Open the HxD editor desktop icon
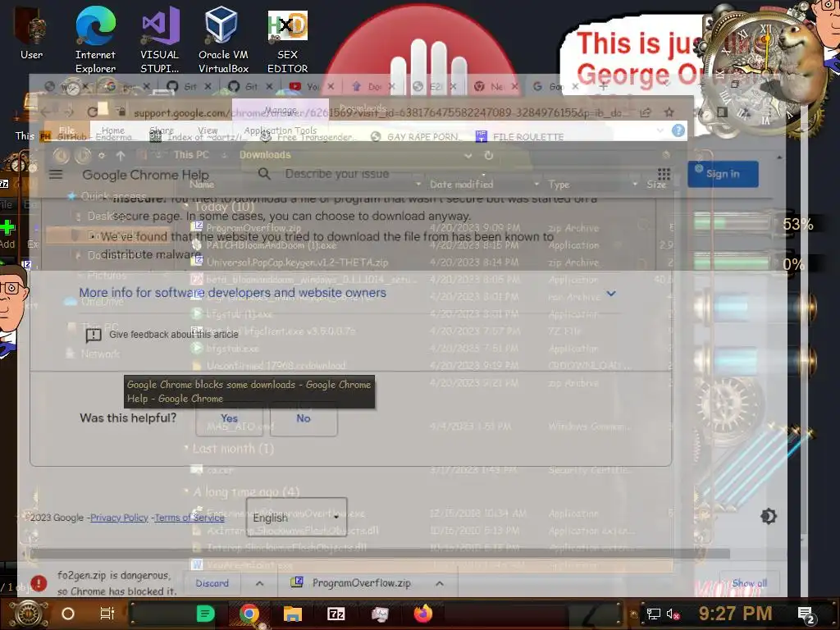 (288, 39)
